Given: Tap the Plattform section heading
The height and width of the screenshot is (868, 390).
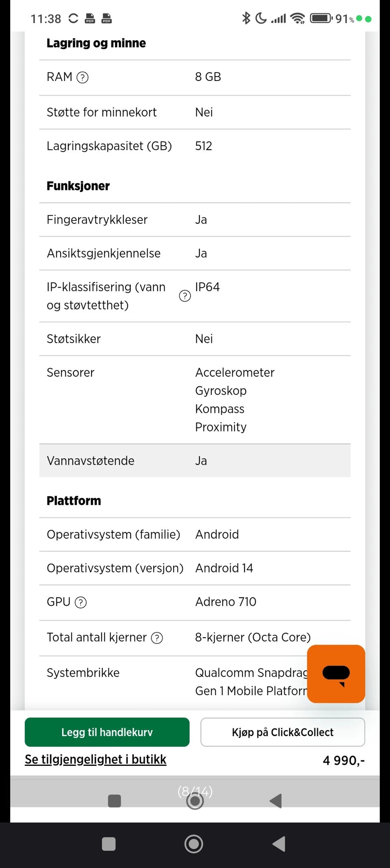Looking at the screenshot, I should tap(74, 501).
